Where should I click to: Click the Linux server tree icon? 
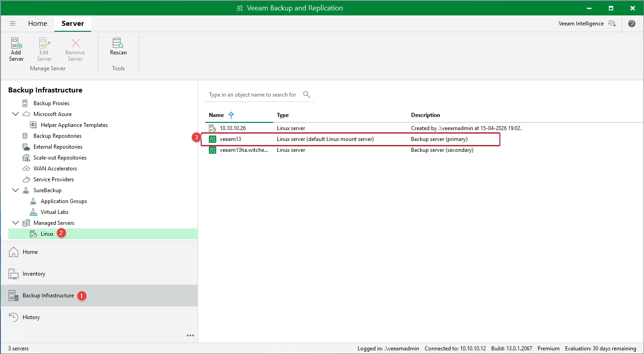(33, 234)
